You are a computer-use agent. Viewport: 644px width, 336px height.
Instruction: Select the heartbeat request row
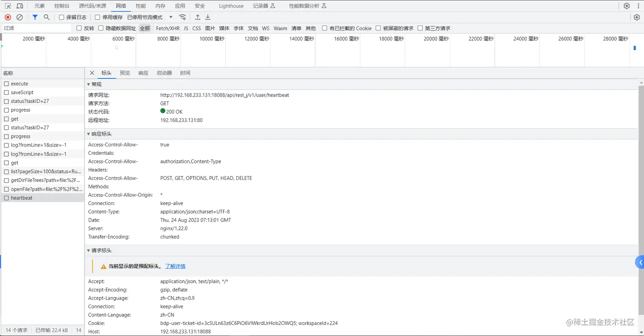43,198
